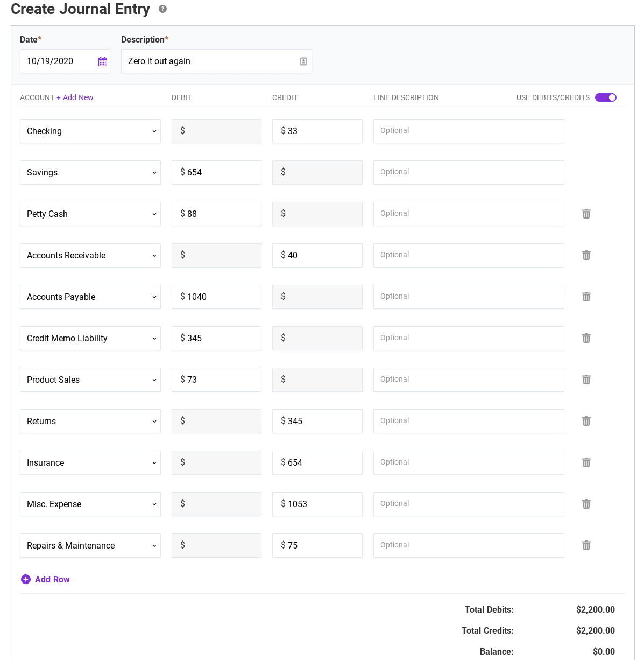Click the Balance value $0.00
The height and width of the screenshot is (660, 644).
coord(604,652)
